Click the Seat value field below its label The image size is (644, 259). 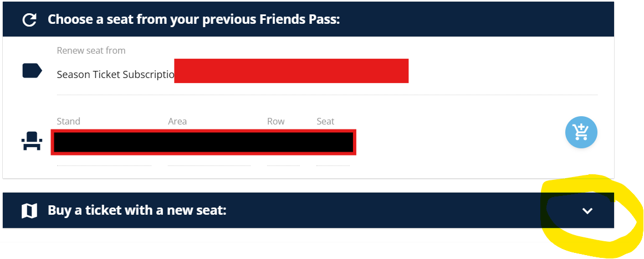[333, 159]
